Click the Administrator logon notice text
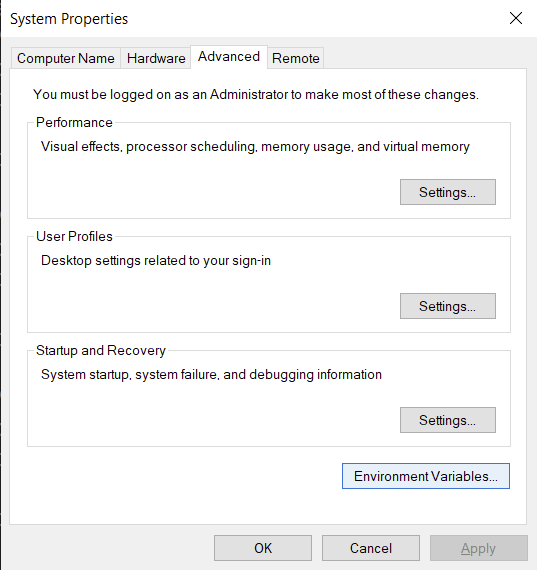Image resolution: width=537 pixels, height=570 pixels. tap(256, 95)
